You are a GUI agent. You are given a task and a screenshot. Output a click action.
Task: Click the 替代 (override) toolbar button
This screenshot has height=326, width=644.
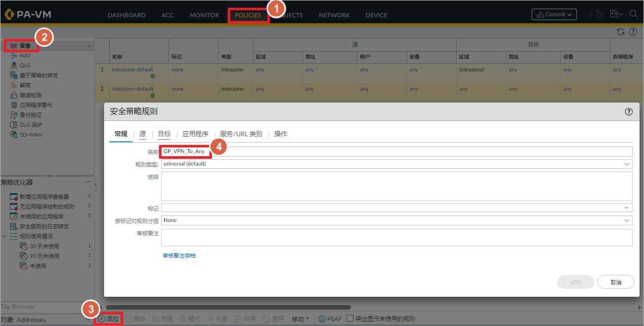click(190, 319)
